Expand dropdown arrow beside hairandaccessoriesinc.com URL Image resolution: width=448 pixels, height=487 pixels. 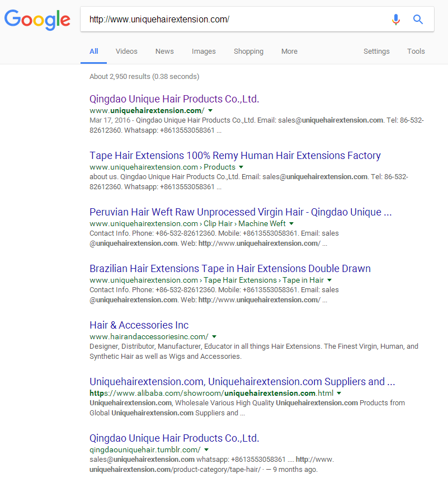214,336
